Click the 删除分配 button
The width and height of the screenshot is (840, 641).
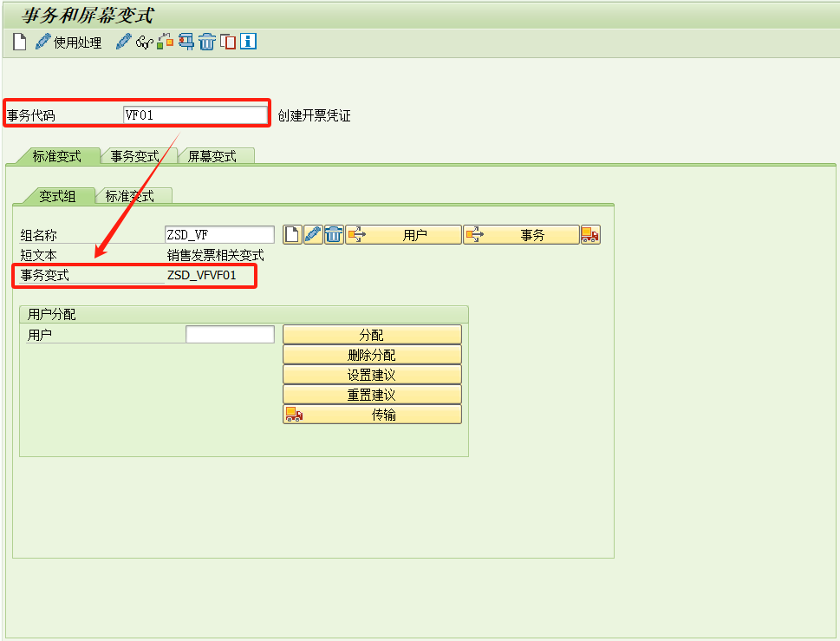pos(372,355)
